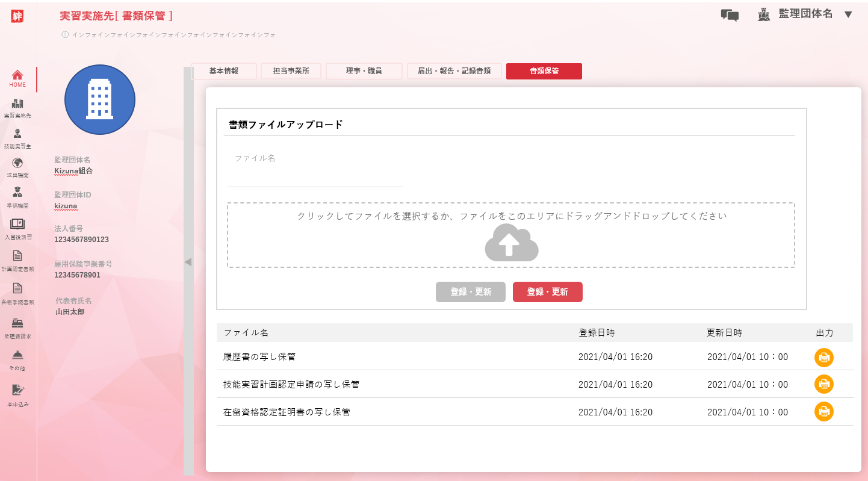
Task: Click the gray 登録・更新 button
Action: click(x=470, y=292)
